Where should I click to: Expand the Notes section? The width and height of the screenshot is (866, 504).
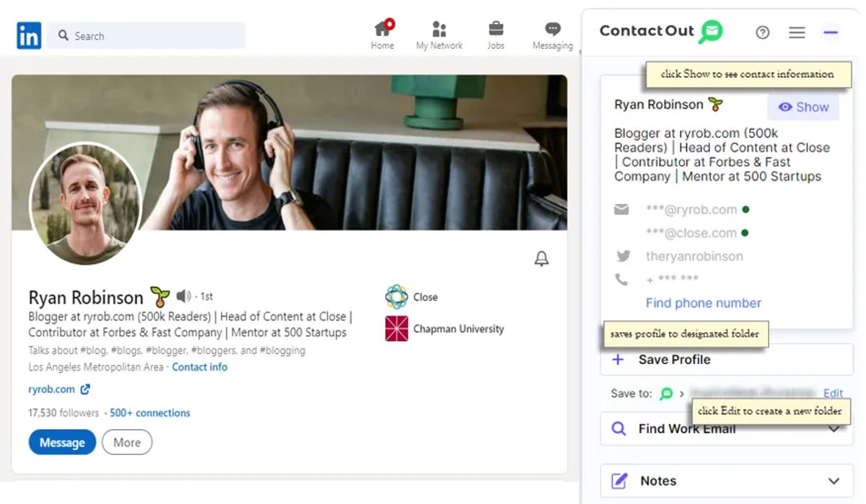coord(727,481)
